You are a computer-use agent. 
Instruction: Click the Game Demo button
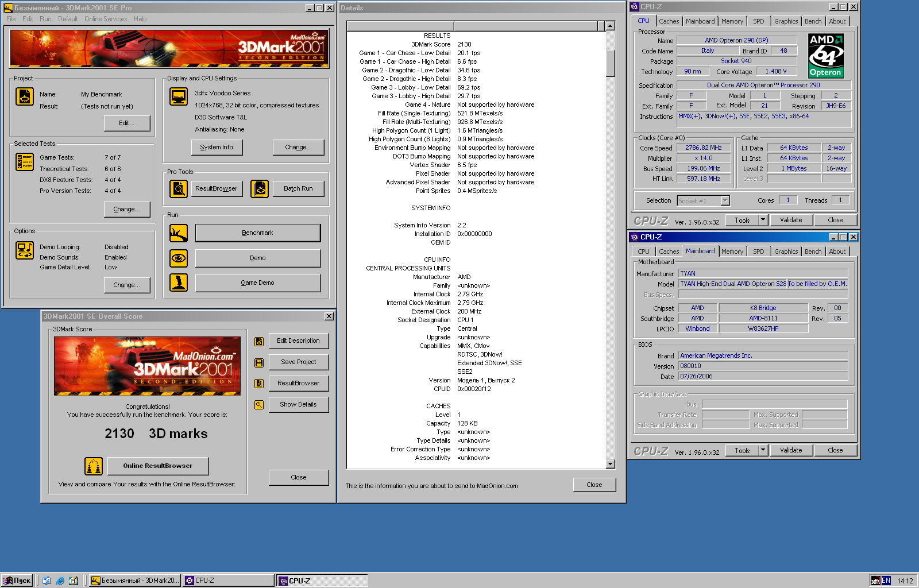258,283
